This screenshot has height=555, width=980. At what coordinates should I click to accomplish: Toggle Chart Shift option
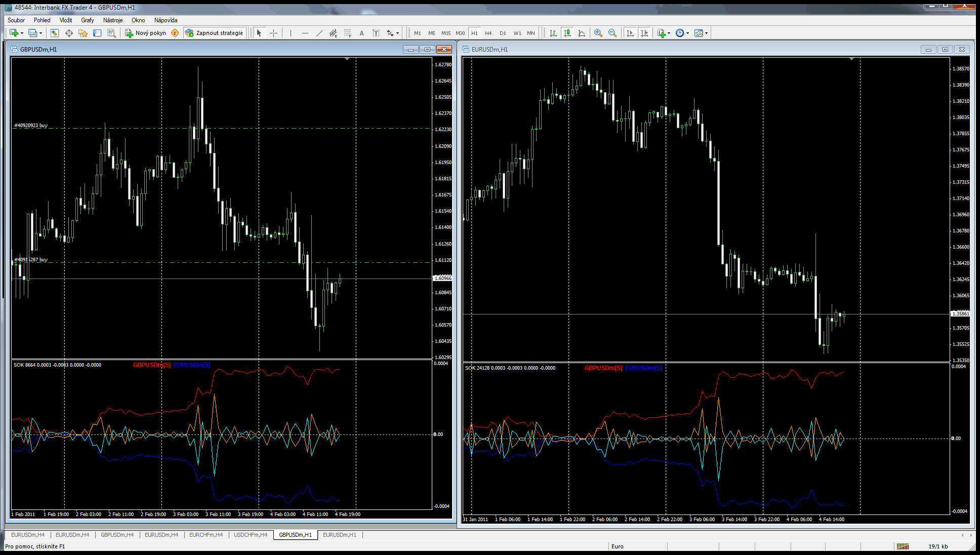(644, 33)
